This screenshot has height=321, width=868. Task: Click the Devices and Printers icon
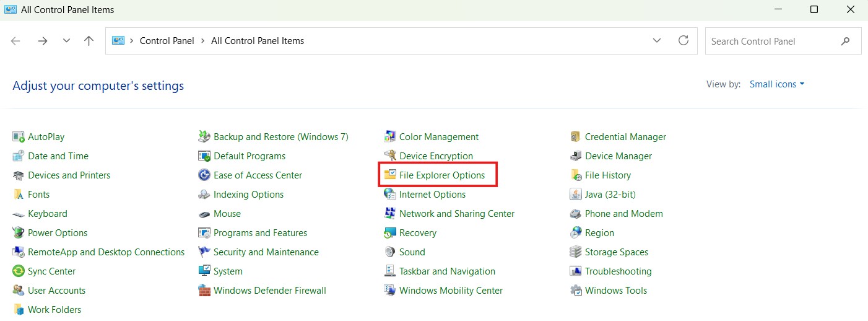pyautogui.click(x=18, y=175)
